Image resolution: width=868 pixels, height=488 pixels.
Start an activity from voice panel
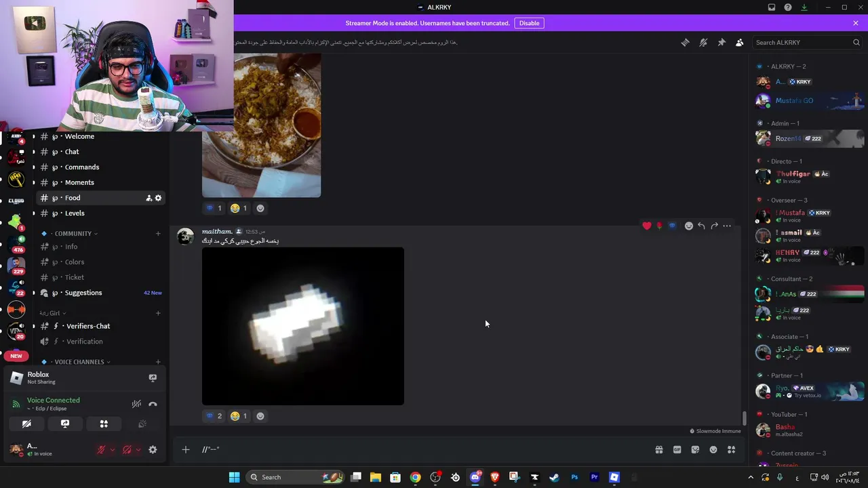click(104, 424)
